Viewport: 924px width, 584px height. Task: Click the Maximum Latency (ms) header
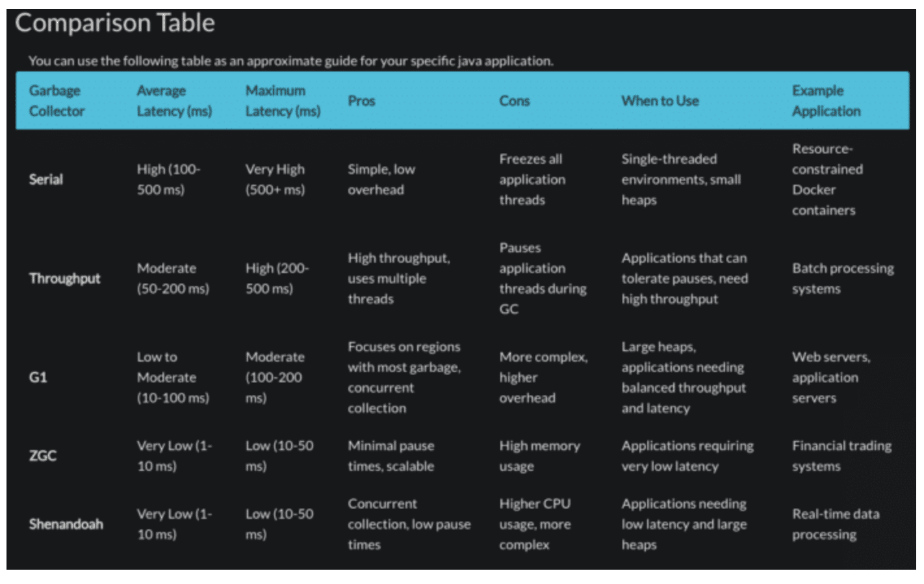pyautogui.click(x=283, y=101)
